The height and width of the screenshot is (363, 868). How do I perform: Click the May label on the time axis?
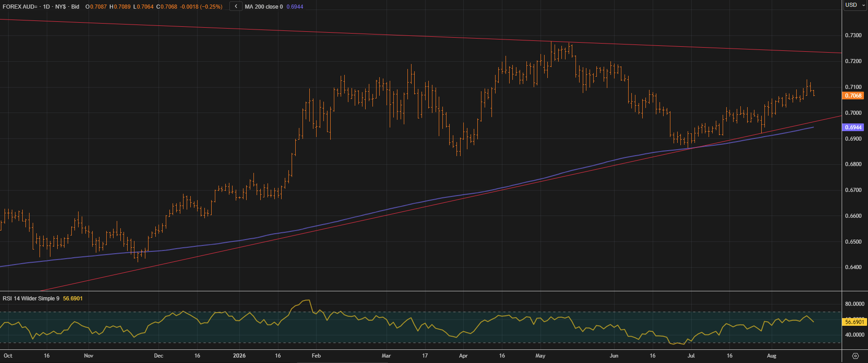coord(541,356)
